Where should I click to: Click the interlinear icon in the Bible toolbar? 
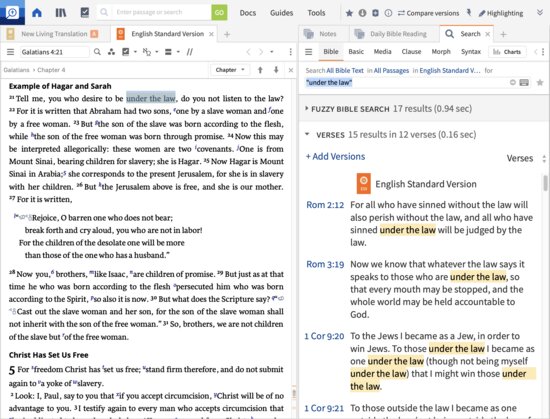[147, 52]
